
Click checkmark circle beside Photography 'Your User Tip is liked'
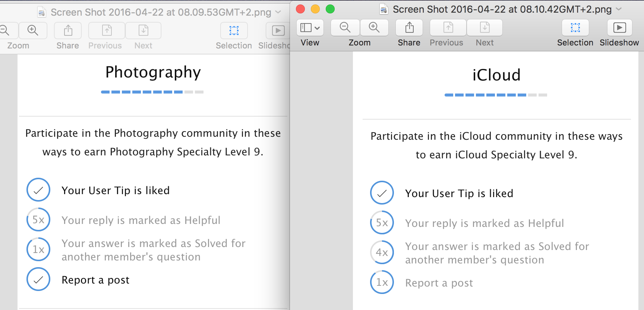(x=38, y=190)
